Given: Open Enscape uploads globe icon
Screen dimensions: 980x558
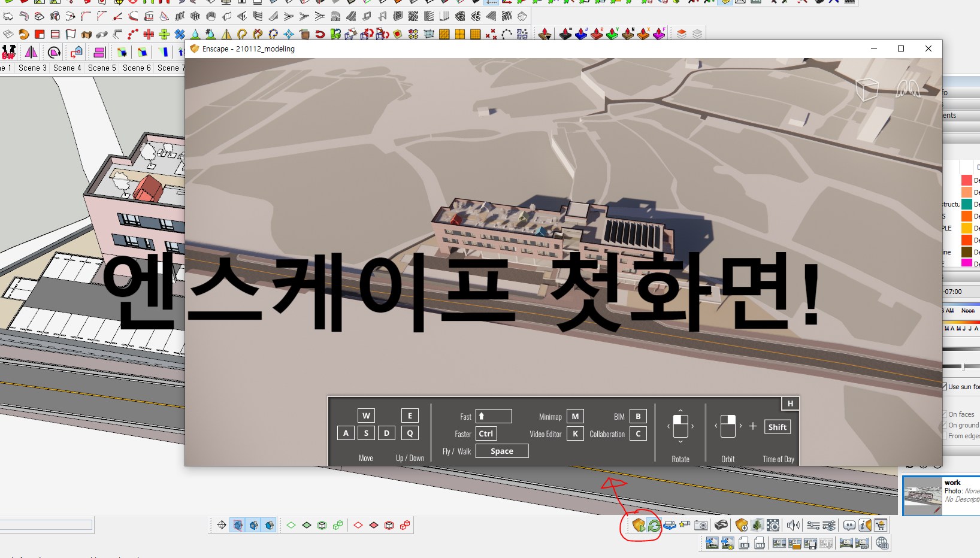Looking at the screenshot, I should pyautogui.click(x=882, y=543).
